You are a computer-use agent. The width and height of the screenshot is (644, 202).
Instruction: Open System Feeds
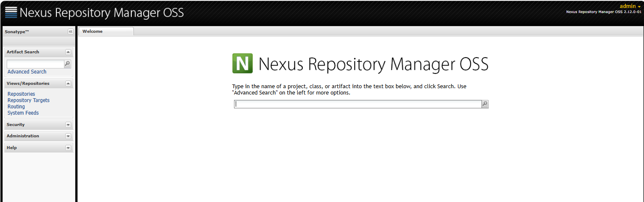pos(23,113)
